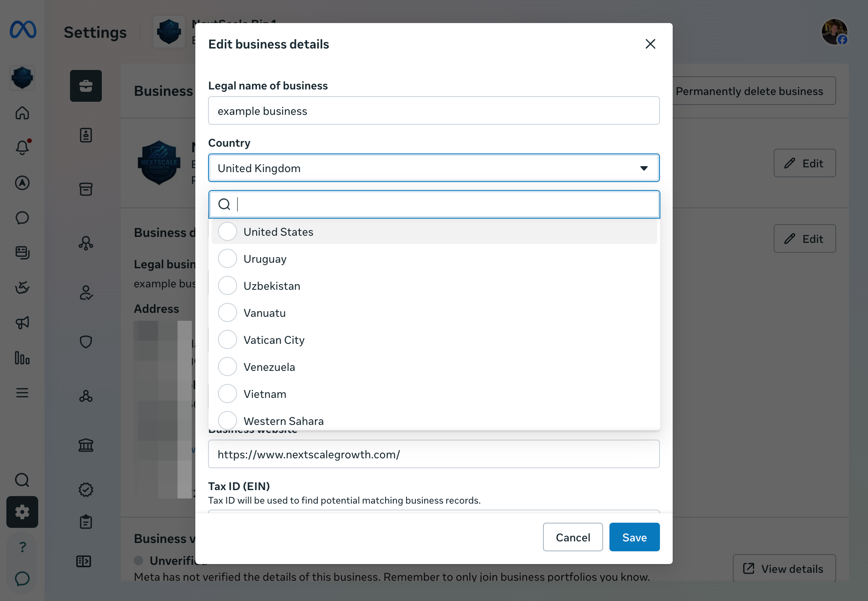Select Venezuela radio option

[x=228, y=367]
